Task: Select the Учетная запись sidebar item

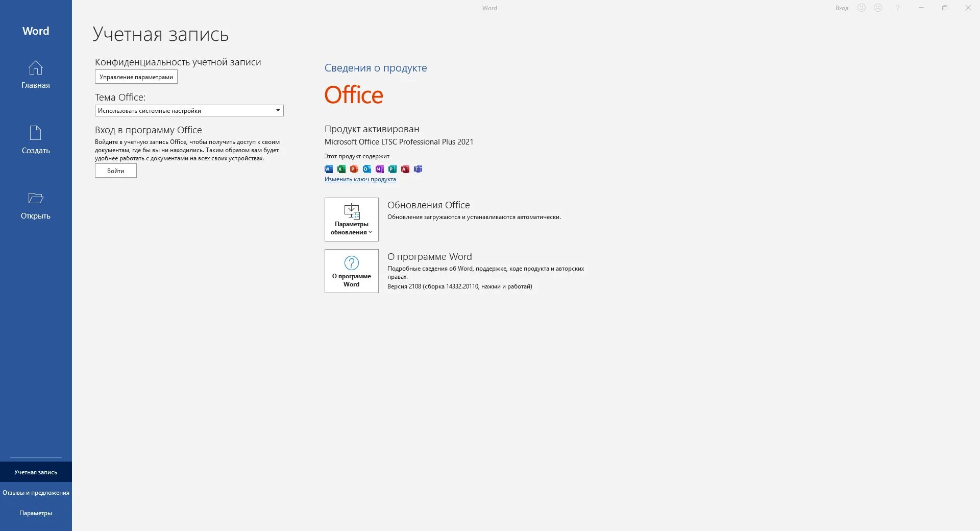Action: (x=36, y=472)
